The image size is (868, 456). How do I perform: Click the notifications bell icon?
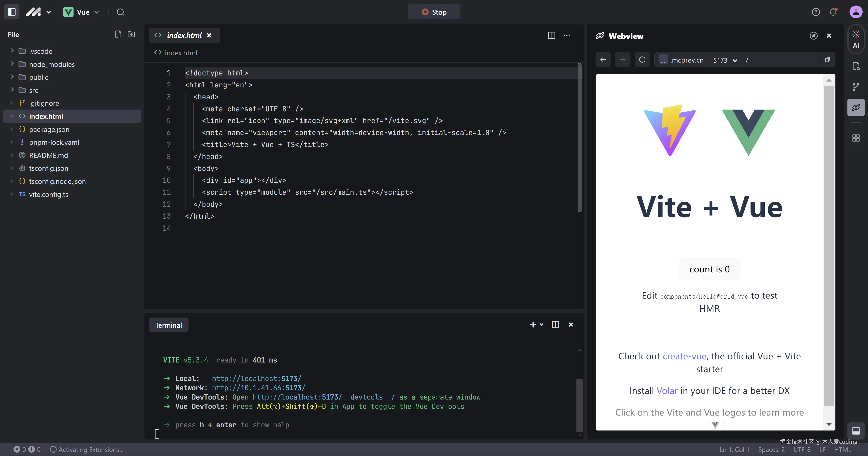[833, 12]
